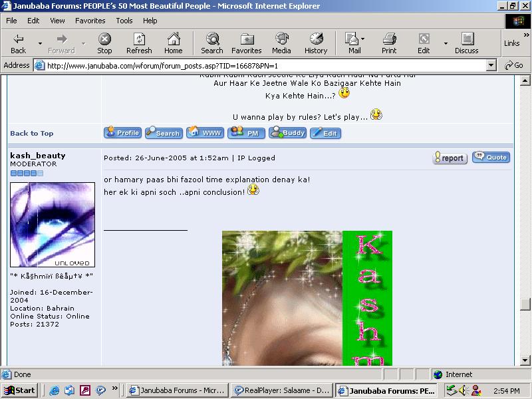Click the blue Edit post button
This screenshot has height=399, width=532.
(x=325, y=132)
